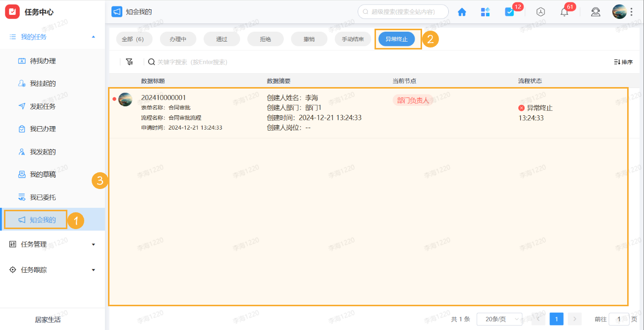This screenshot has width=644, height=330.
Task: 选中通过状态筛选
Action: tap(221, 38)
